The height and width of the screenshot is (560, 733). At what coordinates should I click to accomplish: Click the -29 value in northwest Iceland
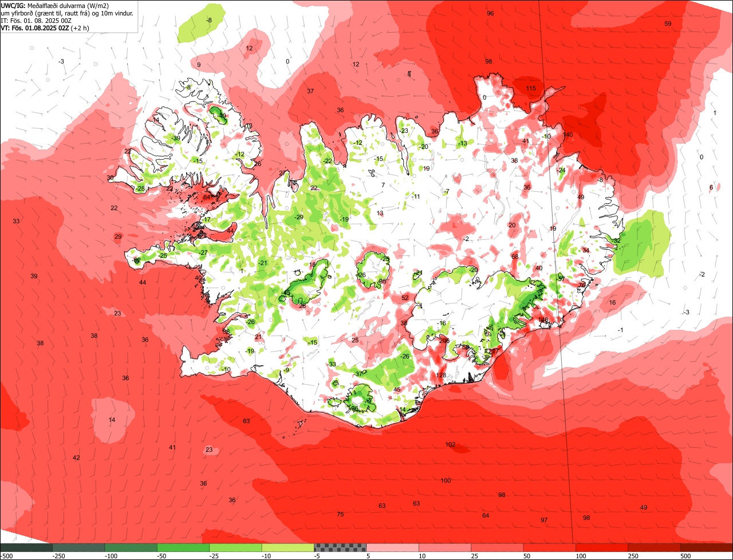tap(298, 217)
